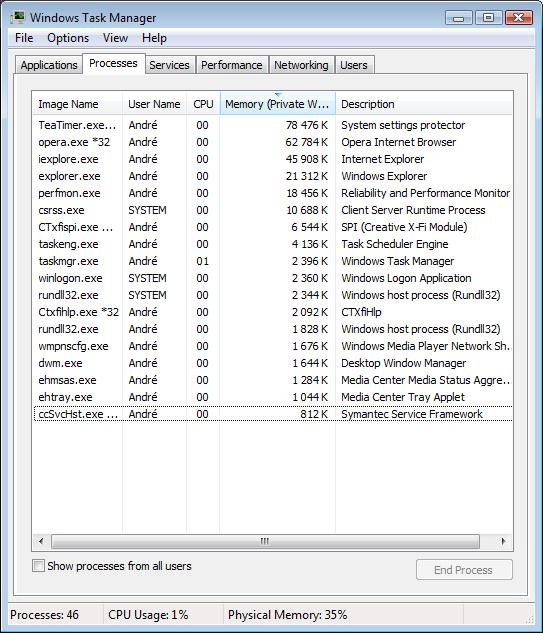Image resolution: width=543 pixels, height=633 pixels.
Task: Select the winlogon.exe process
Action: 273,278
